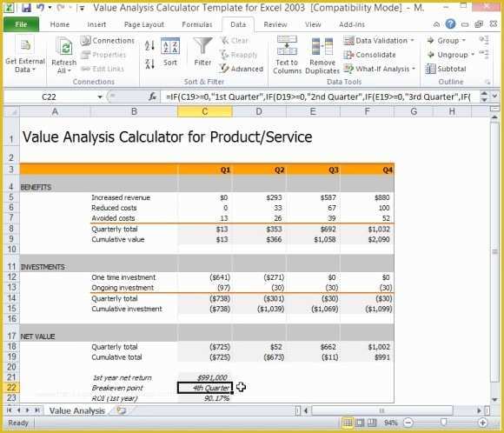Switch to Normal view button

point(348,423)
